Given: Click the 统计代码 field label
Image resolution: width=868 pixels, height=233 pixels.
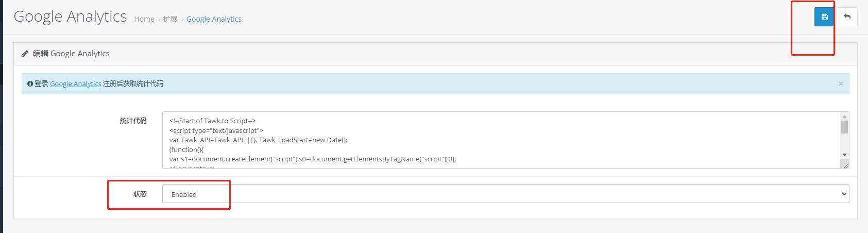Looking at the screenshot, I should pos(133,121).
